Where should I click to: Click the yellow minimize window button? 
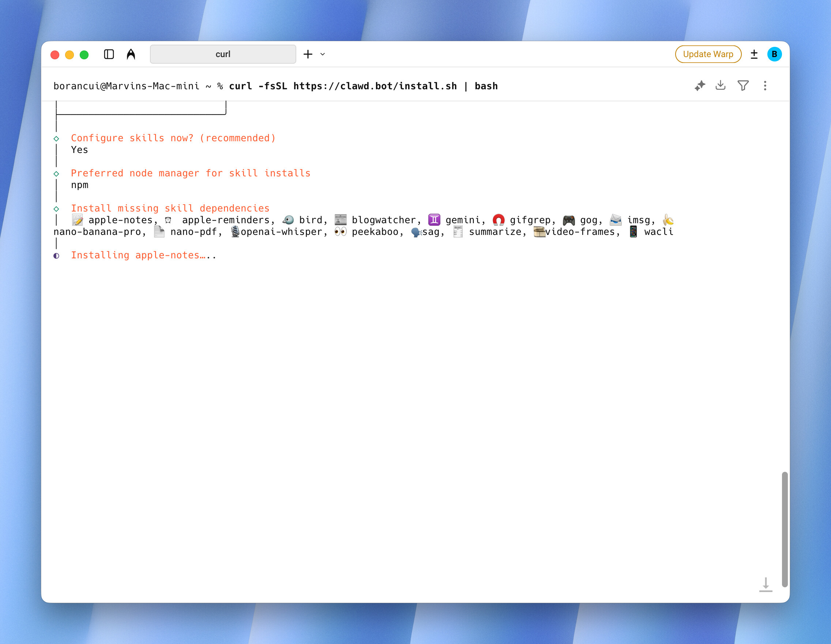point(69,55)
